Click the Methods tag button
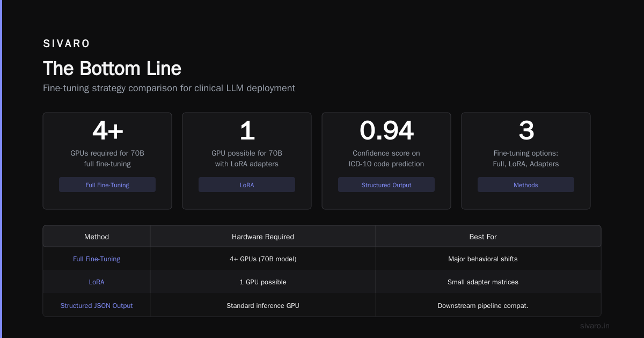644x338 pixels. [x=526, y=185]
